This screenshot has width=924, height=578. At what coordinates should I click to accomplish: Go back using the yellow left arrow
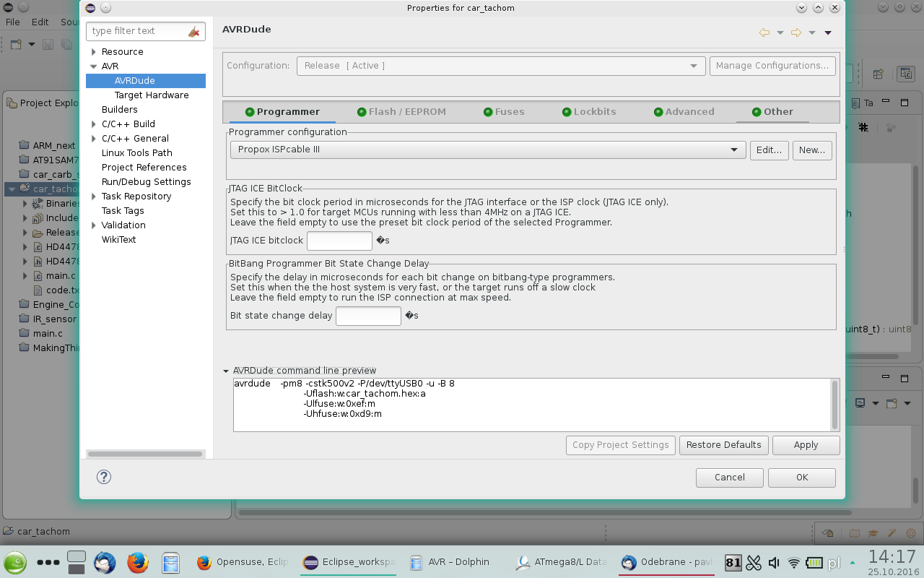coord(764,33)
